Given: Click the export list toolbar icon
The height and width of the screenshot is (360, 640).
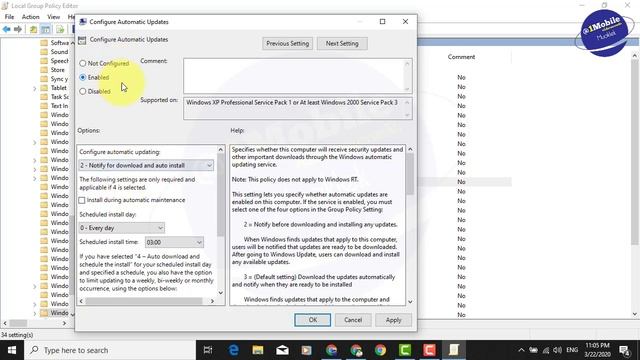Looking at the screenshot, I should pyautogui.click(x=60, y=29).
